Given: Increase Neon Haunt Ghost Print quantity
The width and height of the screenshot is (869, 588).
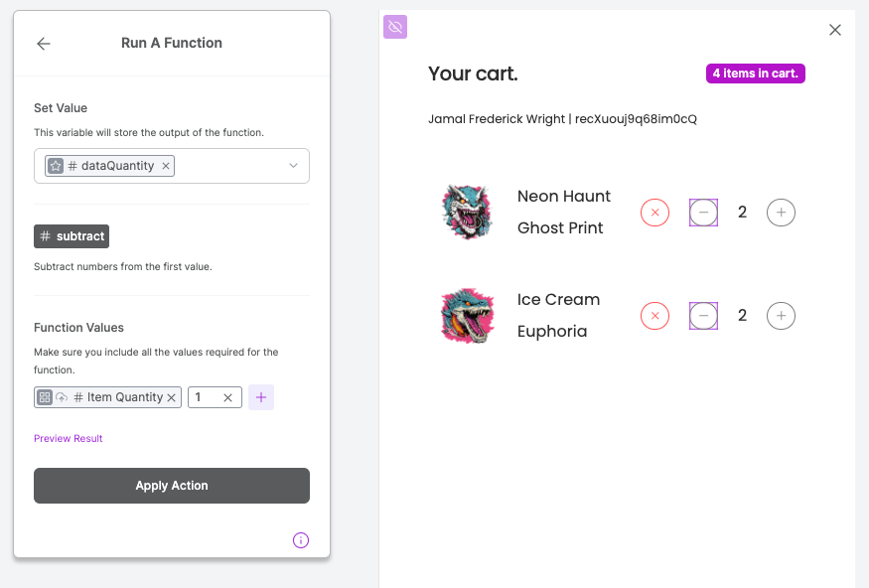Looking at the screenshot, I should click(x=781, y=213).
